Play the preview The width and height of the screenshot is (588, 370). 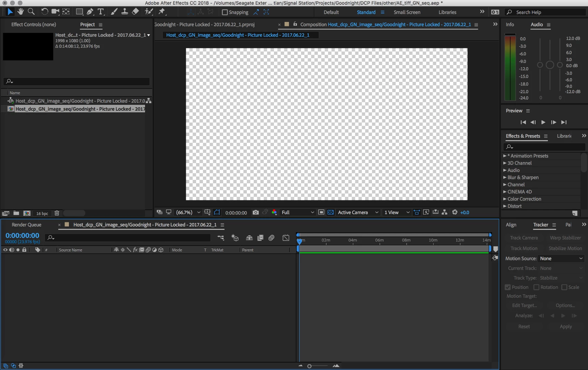click(543, 122)
